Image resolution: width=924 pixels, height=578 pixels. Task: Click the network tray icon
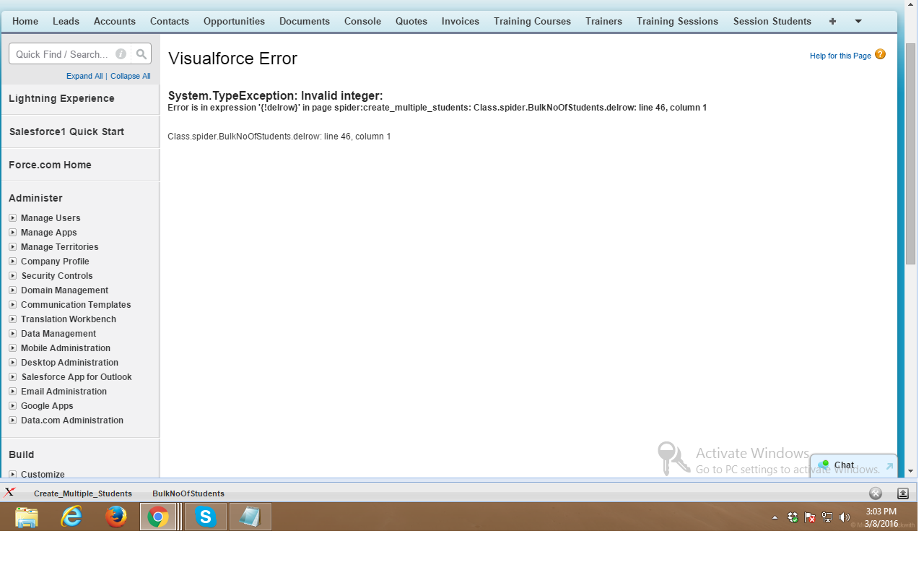(827, 517)
